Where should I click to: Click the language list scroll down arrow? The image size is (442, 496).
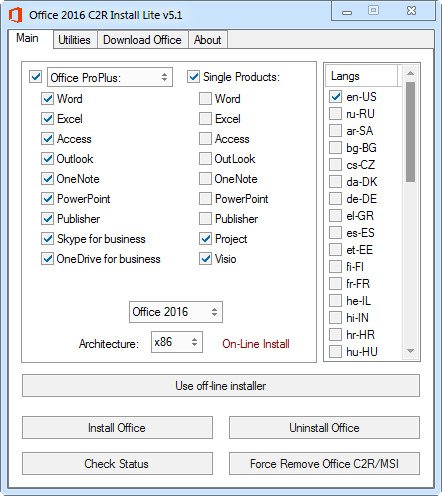coord(411,351)
